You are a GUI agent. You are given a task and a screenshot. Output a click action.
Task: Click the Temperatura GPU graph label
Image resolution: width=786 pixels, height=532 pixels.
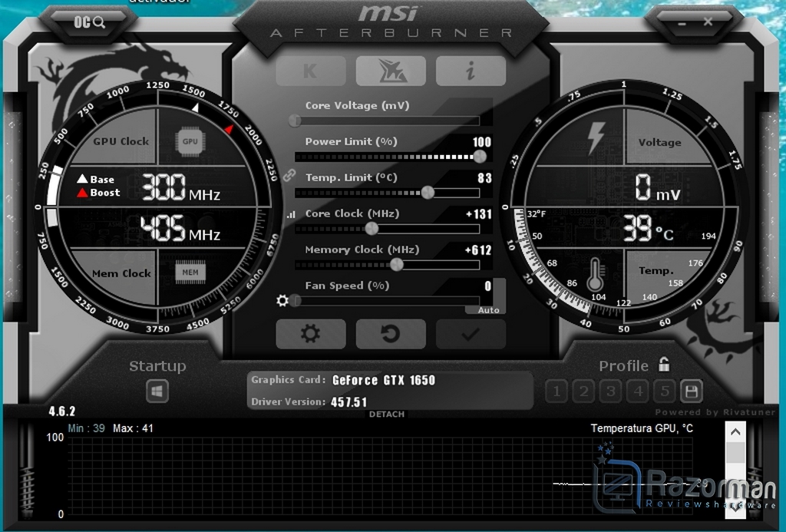(642, 428)
